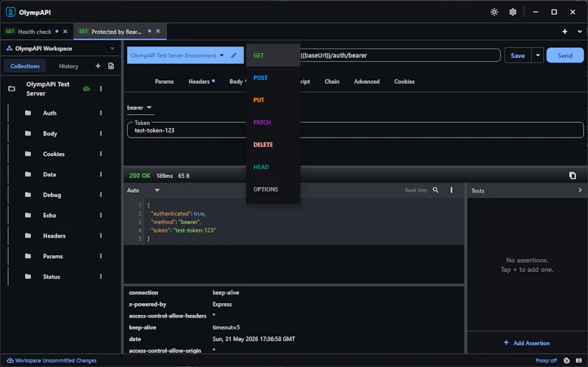The image size is (588, 367).
Task: Click Add Assertion
Action: tap(526, 343)
